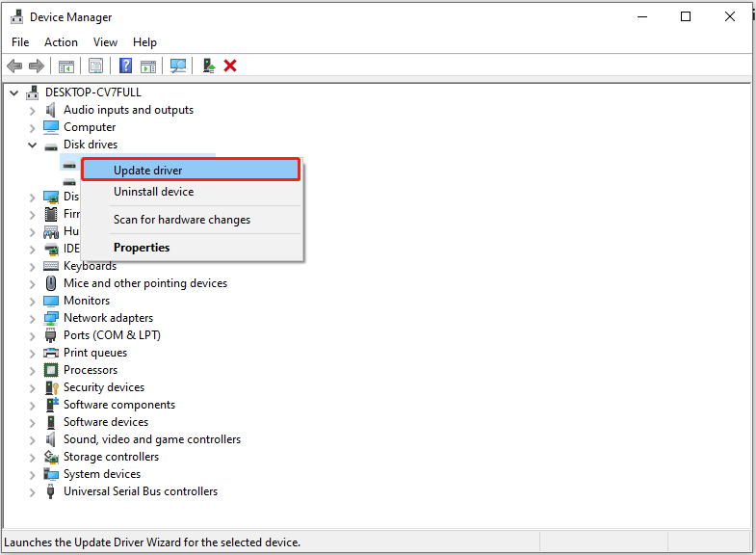
Task: Open the Help menu
Action: click(144, 42)
